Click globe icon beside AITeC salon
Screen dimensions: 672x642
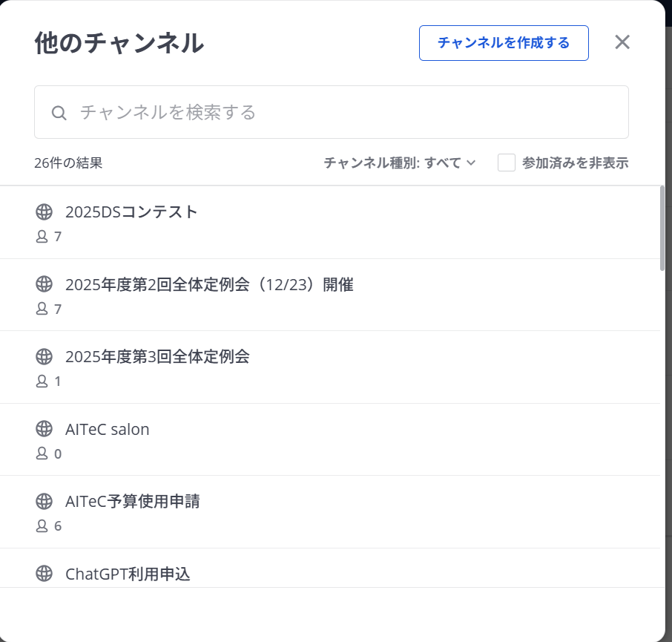(44, 429)
